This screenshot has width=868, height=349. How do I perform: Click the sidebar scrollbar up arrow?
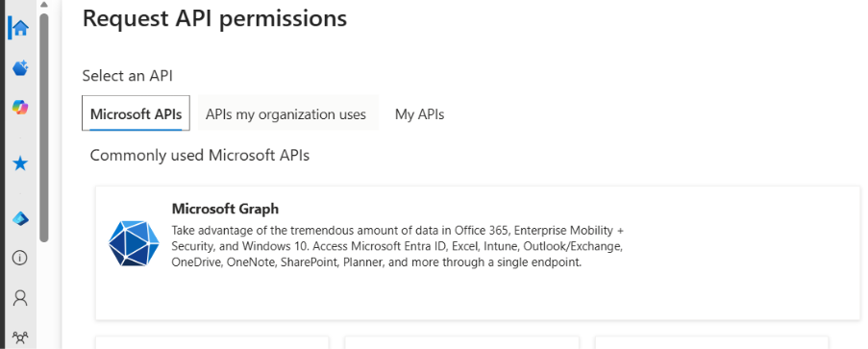coord(44,5)
